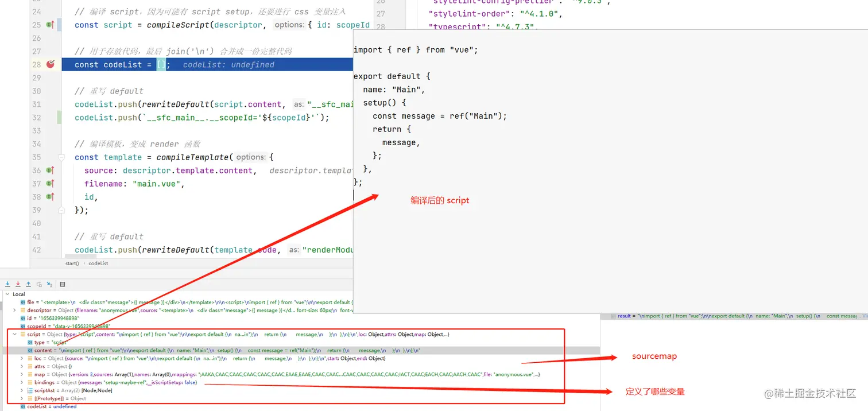
Task: Expand the attrs object node
Action: tap(22, 366)
